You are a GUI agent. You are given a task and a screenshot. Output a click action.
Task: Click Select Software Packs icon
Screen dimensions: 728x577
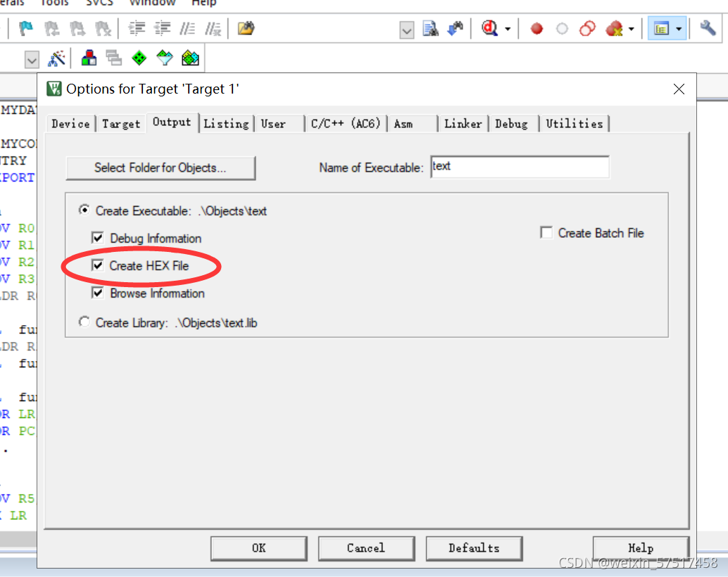165,58
